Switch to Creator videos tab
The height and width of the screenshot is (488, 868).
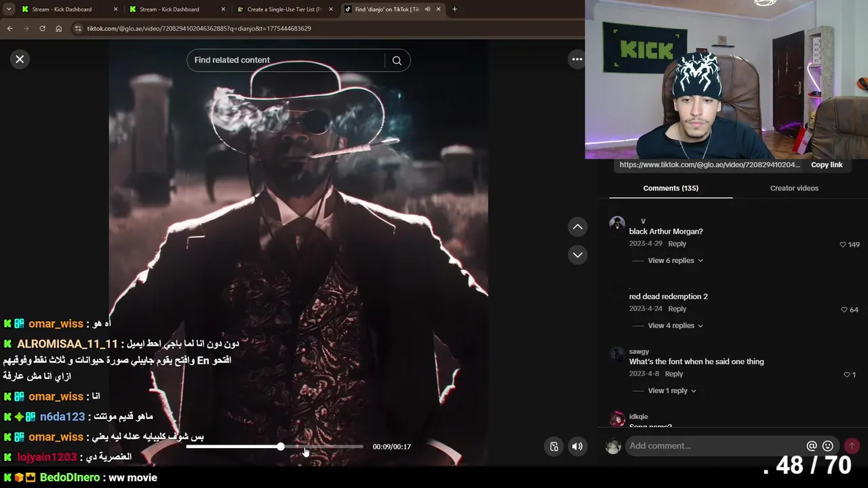794,188
